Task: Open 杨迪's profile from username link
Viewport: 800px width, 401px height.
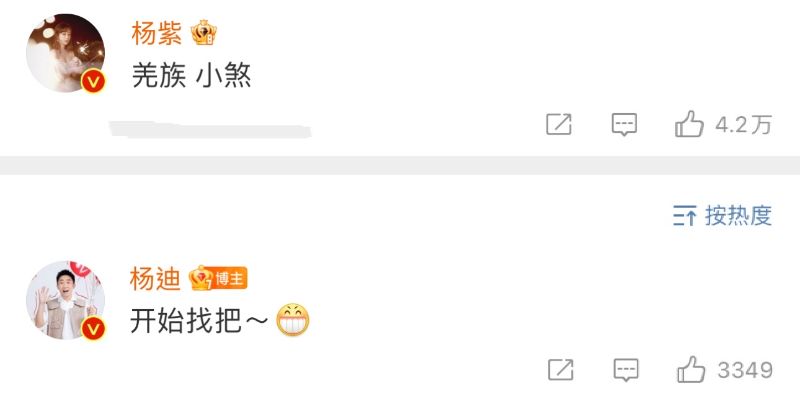Action: pos(155,279)
